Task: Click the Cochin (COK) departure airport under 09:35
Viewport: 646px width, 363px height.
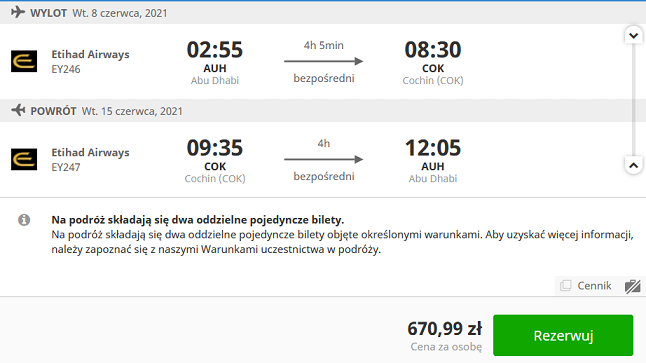Action: [x=215, y=179]
